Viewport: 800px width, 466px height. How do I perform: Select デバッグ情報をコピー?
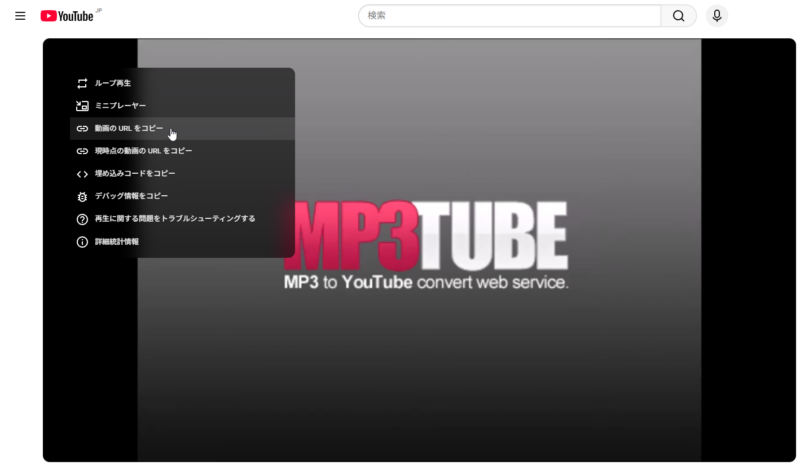[x=182, y=196]
